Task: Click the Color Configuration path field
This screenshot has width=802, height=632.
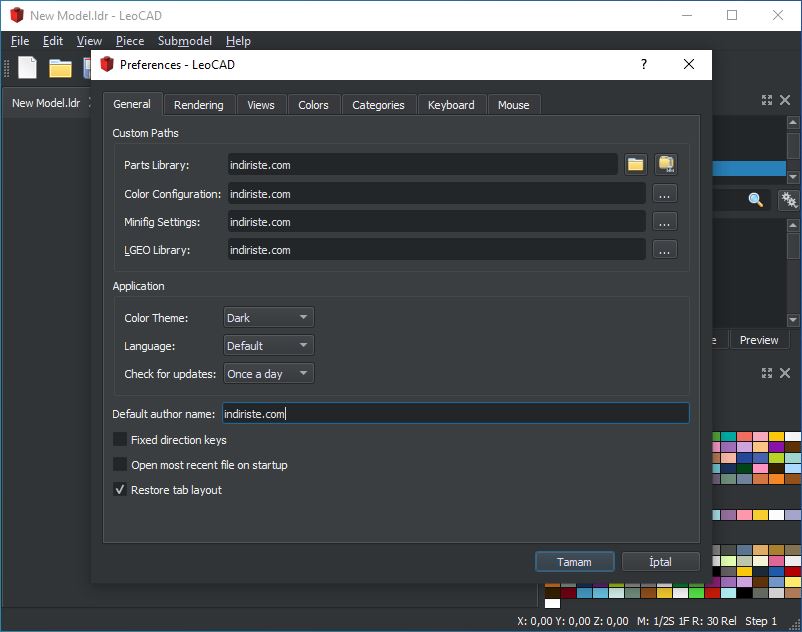Action: tap(436, 194)
